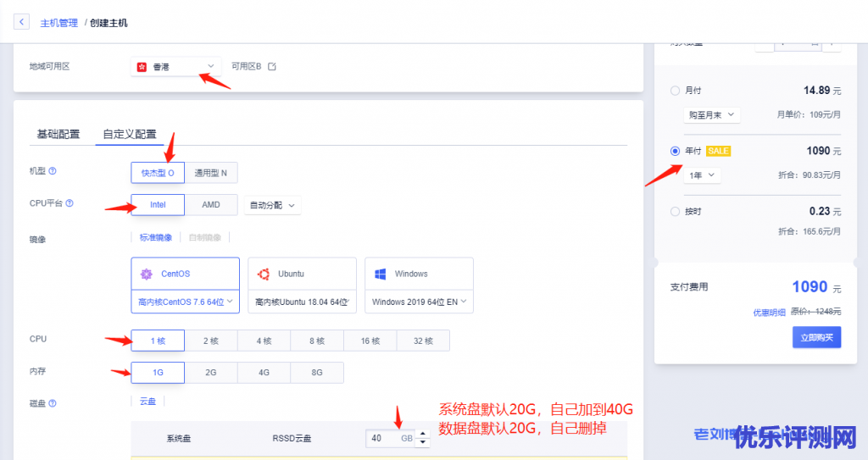Open the 自动分配 dropdown
Viewport: 868px width, 460px height.
tap(272, 205)
